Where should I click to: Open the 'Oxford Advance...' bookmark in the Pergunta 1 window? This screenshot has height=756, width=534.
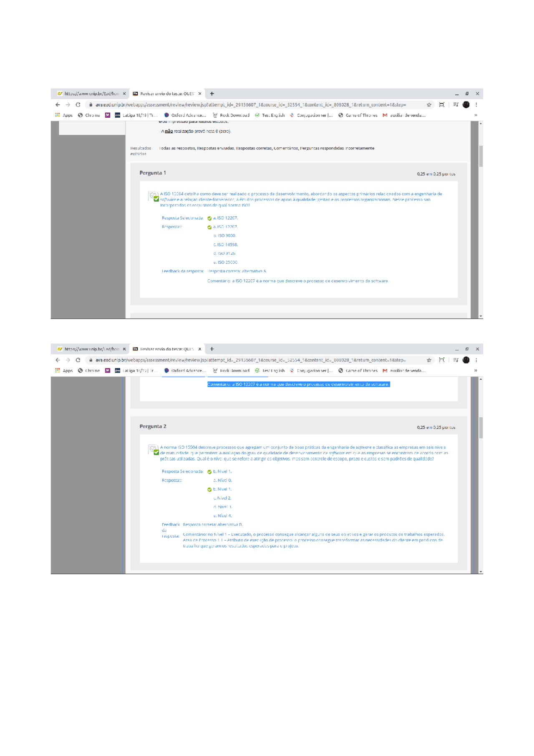(185, 115)
